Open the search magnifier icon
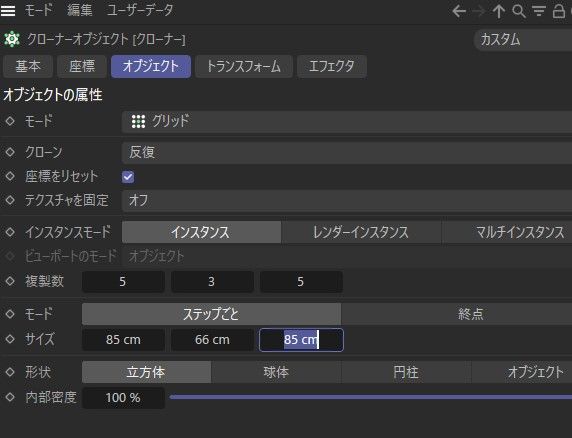This screenshot has width=572, height=438. [x=519, y=11]
